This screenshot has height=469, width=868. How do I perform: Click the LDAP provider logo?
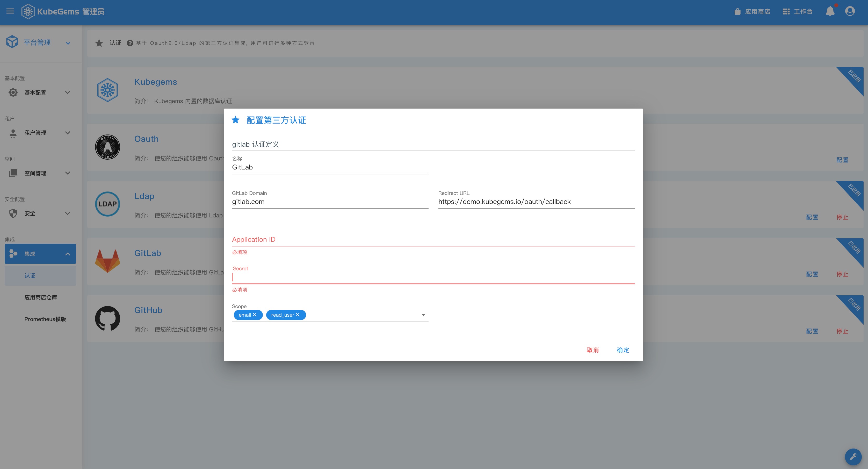pyautogui.click(x=107, y=204)
